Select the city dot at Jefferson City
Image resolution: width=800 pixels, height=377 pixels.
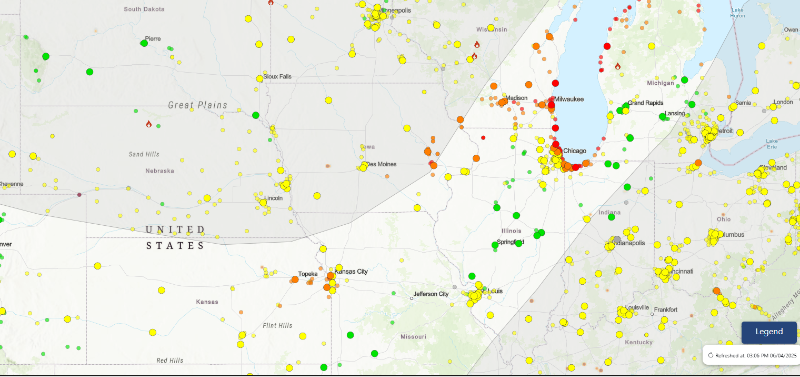click(412, 298)
